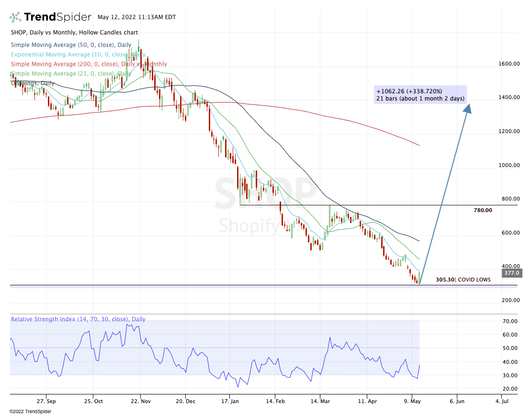Click the ©2022 TrendSpider copyright text
This screenshot has height=416, width=532.
tap(30, 412)
